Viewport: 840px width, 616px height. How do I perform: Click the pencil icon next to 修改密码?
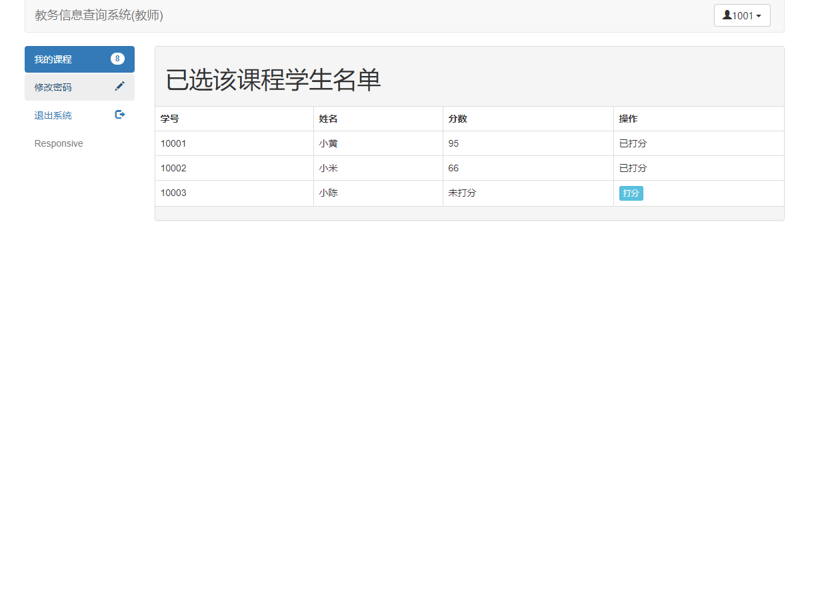point(120,86)
